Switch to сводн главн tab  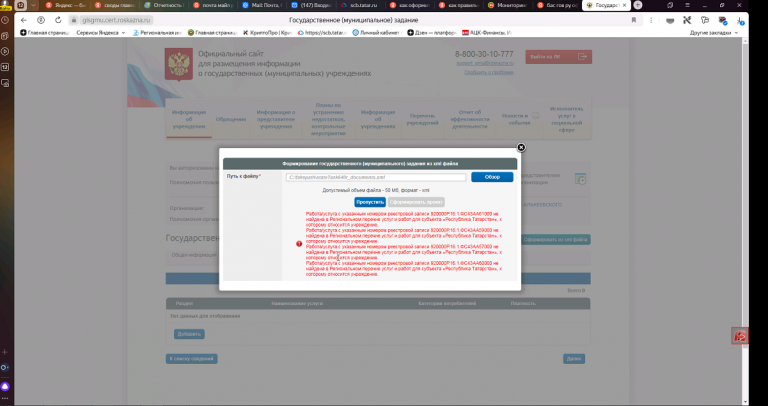114,5
